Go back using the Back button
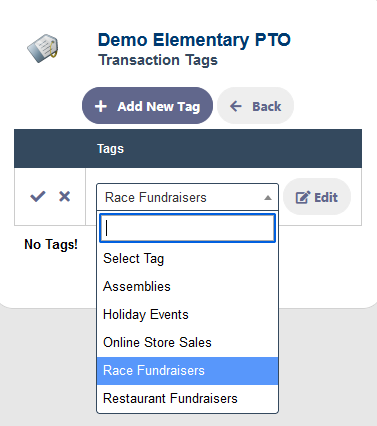The image size is (377, 426). click(256, 106)
